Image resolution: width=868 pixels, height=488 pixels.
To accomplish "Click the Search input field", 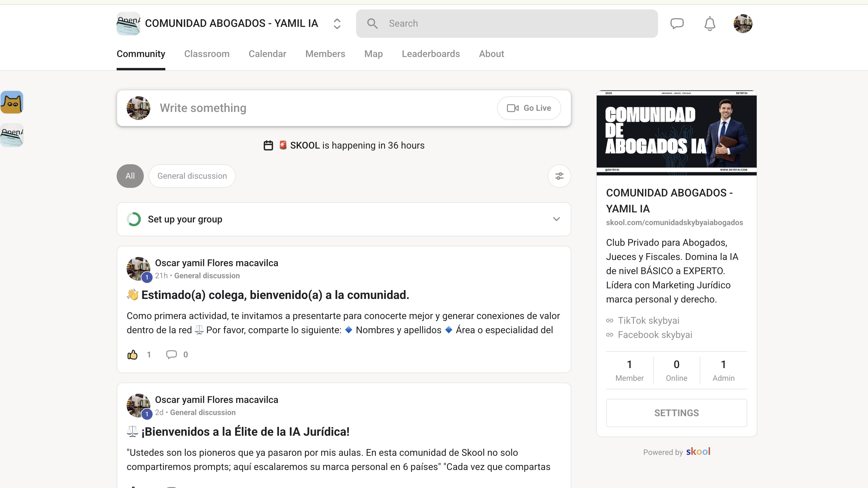I will click(507, 23).
